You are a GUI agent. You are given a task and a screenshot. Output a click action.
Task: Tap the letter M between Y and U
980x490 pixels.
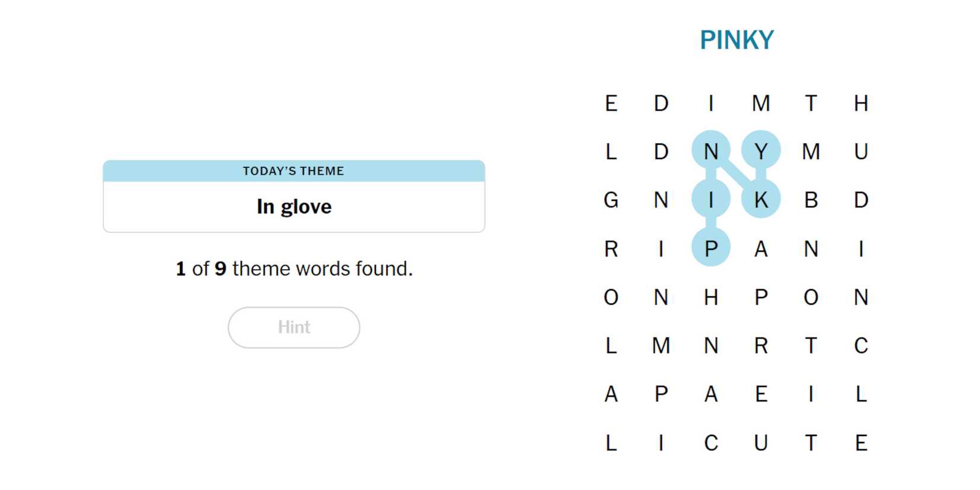pyautogui.click(x=811, y=151)
